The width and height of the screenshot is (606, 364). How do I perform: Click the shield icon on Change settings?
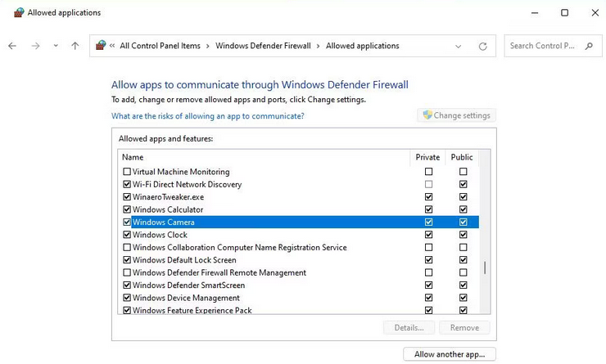(x=427, y=115)
